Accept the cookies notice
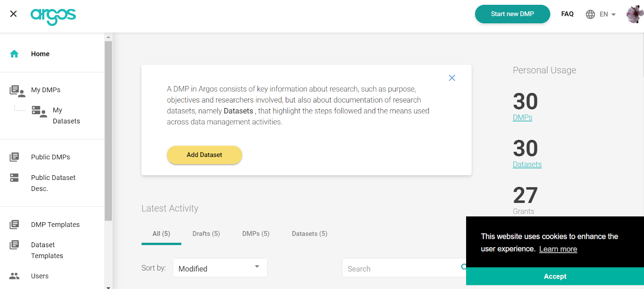The width and height of the screenshot is (644, 289). (555, 277)
